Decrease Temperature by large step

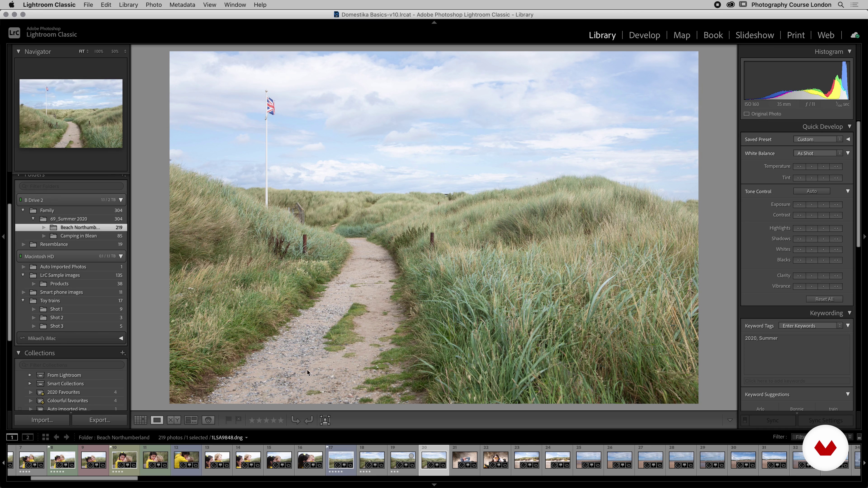click(799, 166)
